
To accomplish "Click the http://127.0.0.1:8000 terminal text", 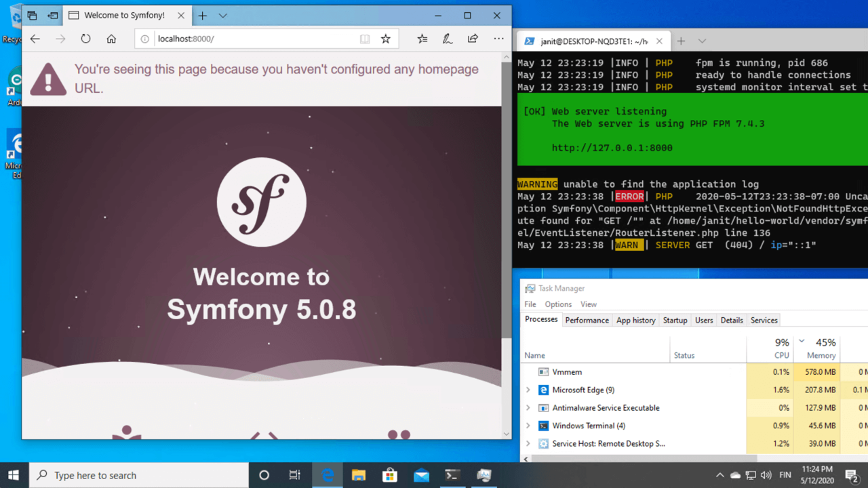I will click(x=612, y=148).
